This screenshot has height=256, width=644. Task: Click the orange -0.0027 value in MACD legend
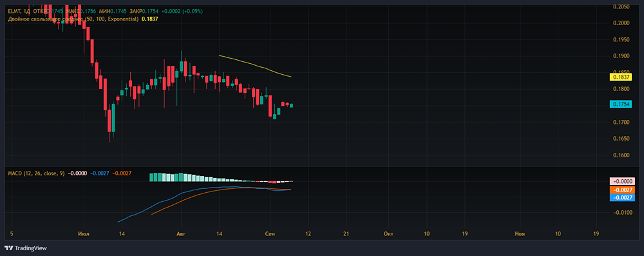click(122, 173)
